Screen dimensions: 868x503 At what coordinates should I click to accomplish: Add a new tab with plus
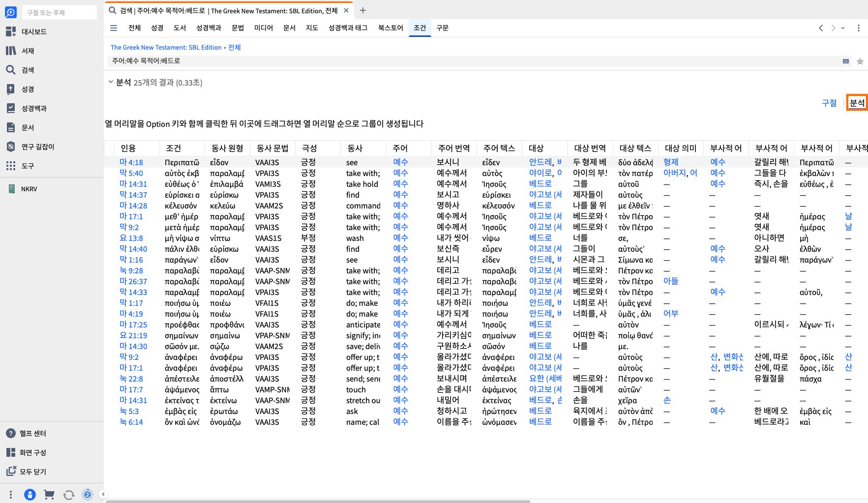pyautogui.click(x=363, y=10)
